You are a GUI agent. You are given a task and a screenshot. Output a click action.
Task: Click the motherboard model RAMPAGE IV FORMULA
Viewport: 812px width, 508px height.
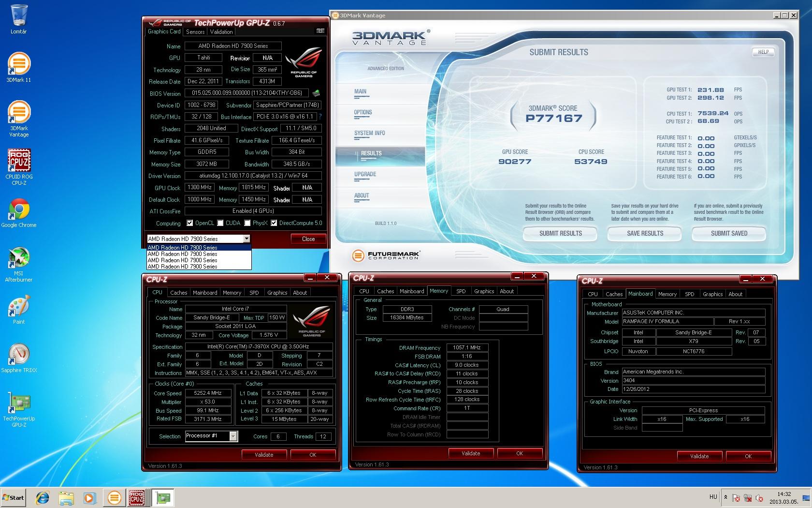(667, 322)
